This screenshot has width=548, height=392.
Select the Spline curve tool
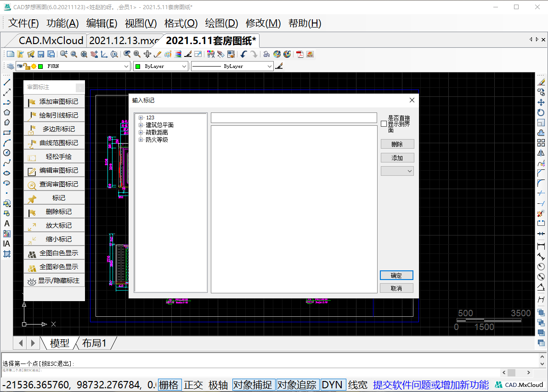coord(6,163)
